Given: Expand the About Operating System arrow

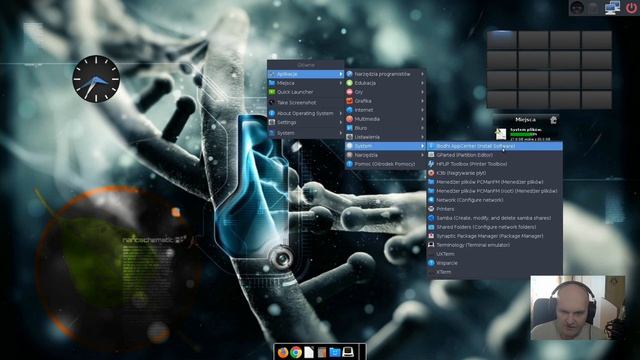Looking at the screenshot, I should pyautogui.click(x=340, y=113).
